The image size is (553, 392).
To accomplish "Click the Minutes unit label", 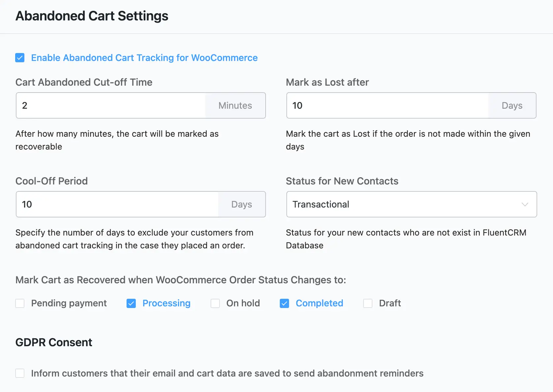I will tap(235, 105).
